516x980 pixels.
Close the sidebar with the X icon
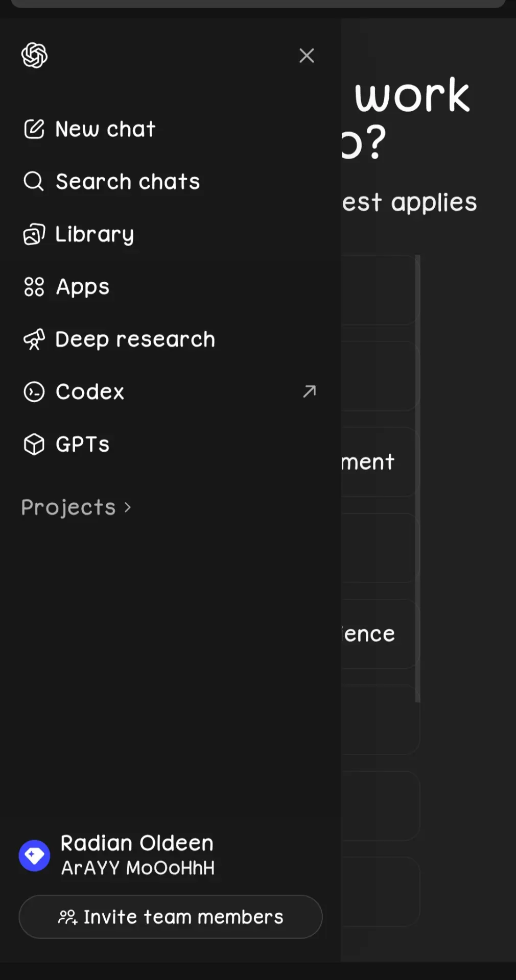coord(307,55)
